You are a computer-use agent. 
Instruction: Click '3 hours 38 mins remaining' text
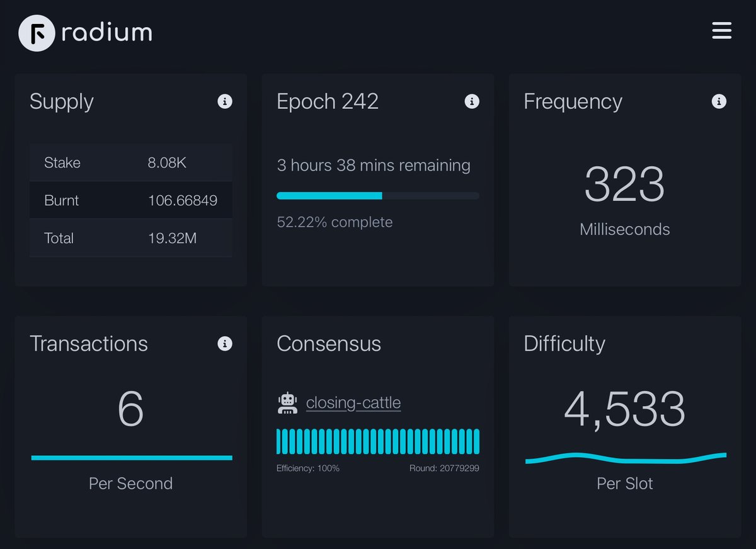374,166
